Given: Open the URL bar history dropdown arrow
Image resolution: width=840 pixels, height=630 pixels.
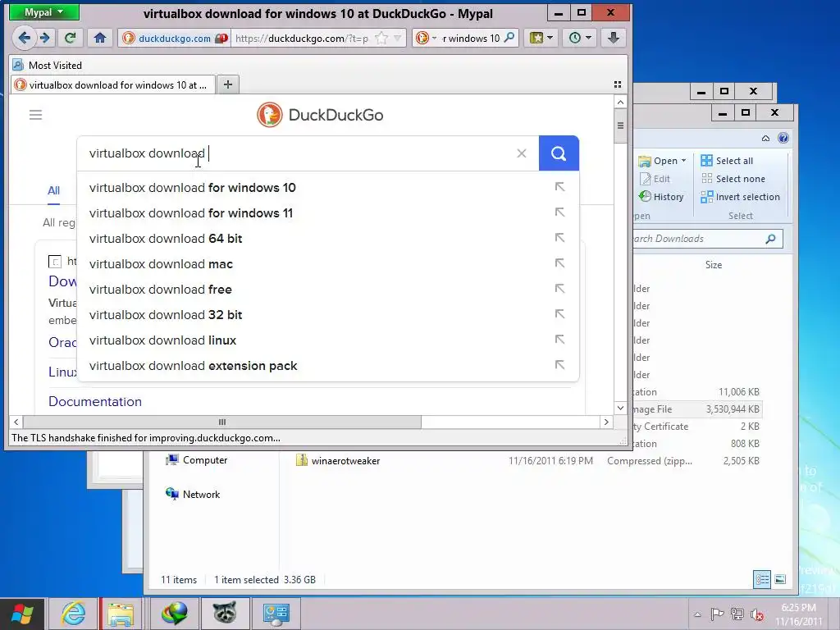Looking at the screenshot, I should (x=398, y=38).
